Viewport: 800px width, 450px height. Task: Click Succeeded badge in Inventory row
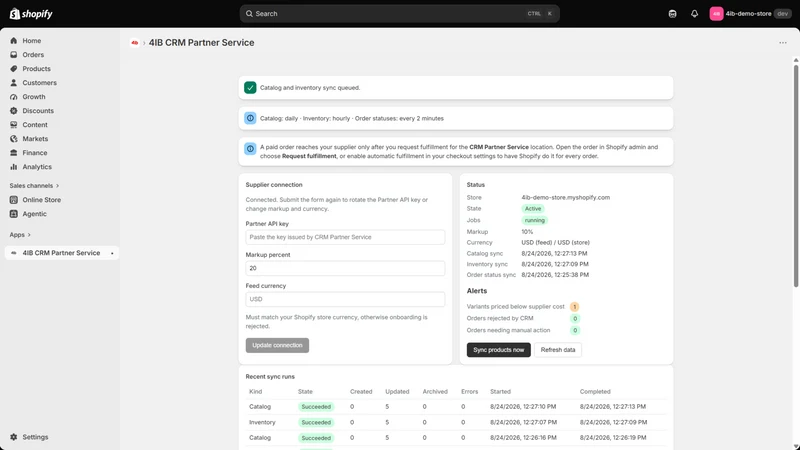click(x=316, y=422)
